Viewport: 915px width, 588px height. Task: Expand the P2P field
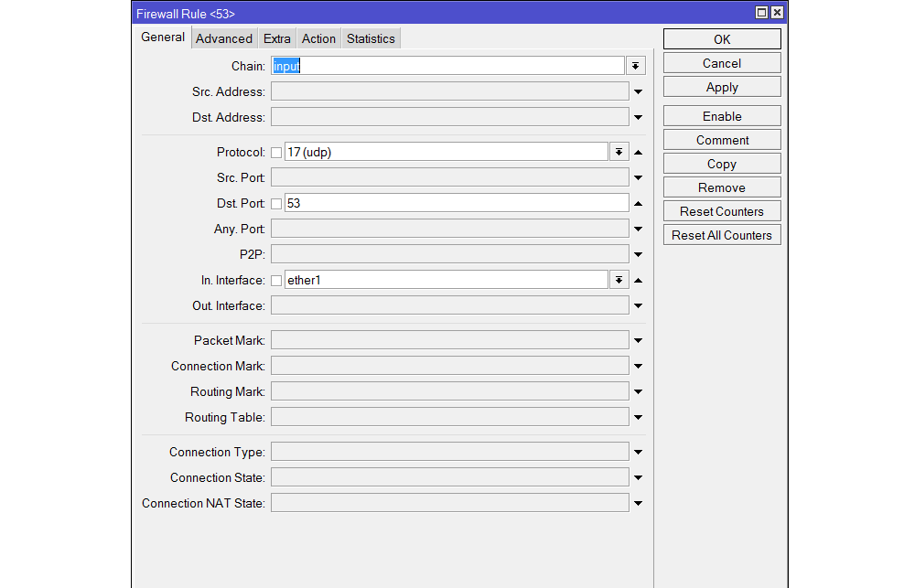pyautogui.click(x=639, y=255)
